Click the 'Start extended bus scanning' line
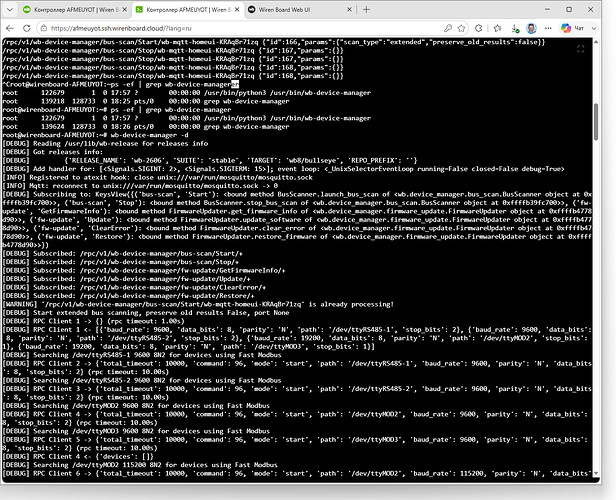616x500 pixels. click(x=146, y=313)
